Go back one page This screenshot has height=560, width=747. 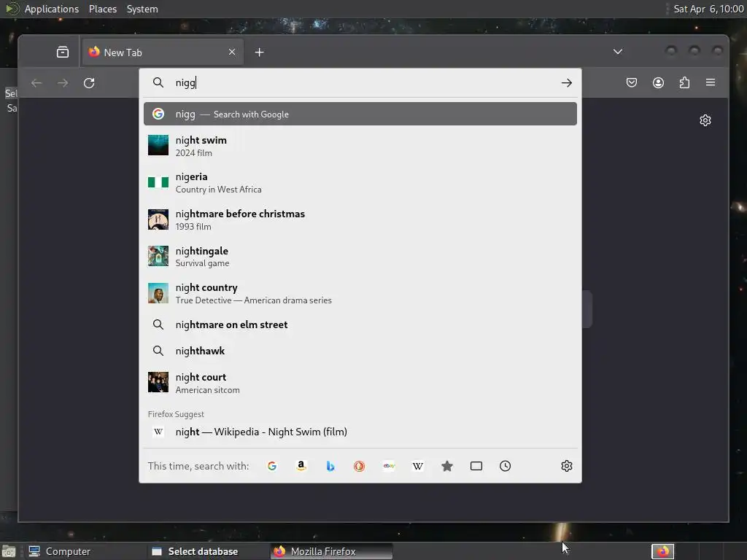point(36,83)
